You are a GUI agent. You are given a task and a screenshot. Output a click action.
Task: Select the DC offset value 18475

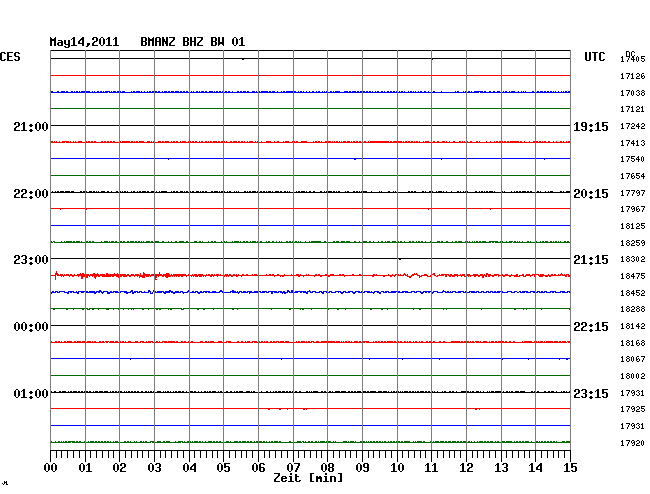tap(633, 276)
